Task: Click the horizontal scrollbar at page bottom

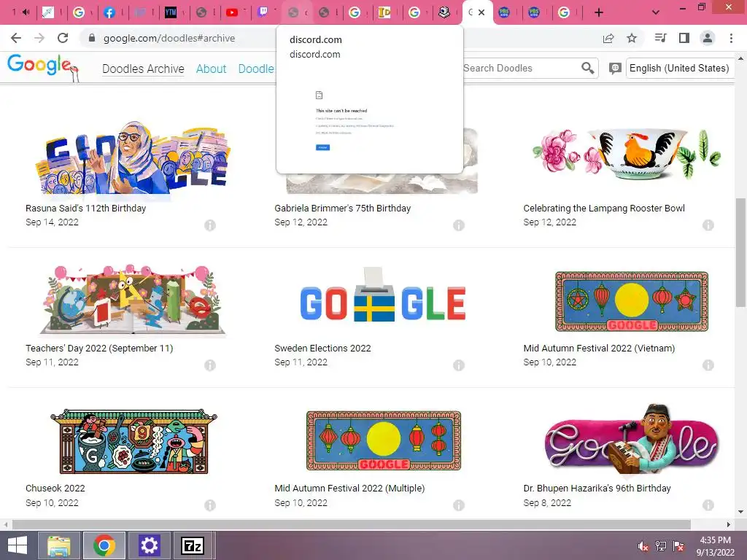Action: click(352, 524)
